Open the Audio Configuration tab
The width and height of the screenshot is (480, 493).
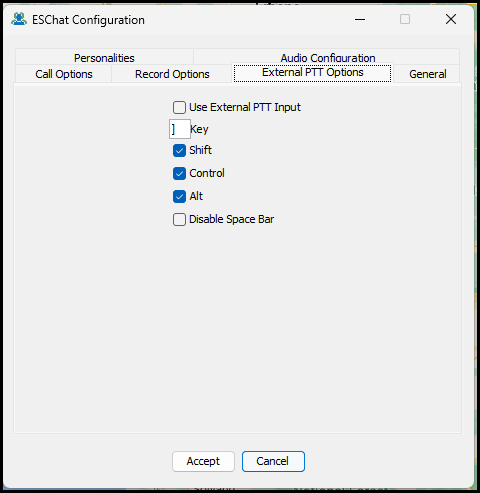tap(327, 57)
